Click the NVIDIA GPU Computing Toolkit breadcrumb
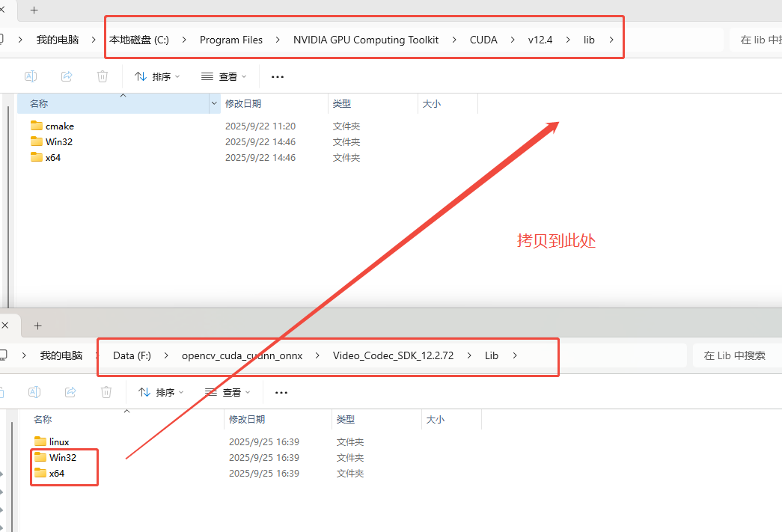This screenshot has width=782, height=532. (x=366, y=40)
